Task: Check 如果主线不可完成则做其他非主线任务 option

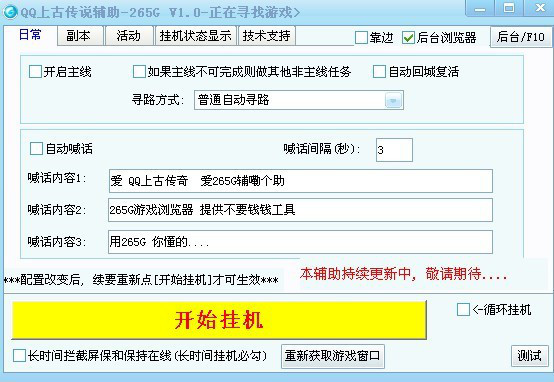Action: click(x=139, y=72)
